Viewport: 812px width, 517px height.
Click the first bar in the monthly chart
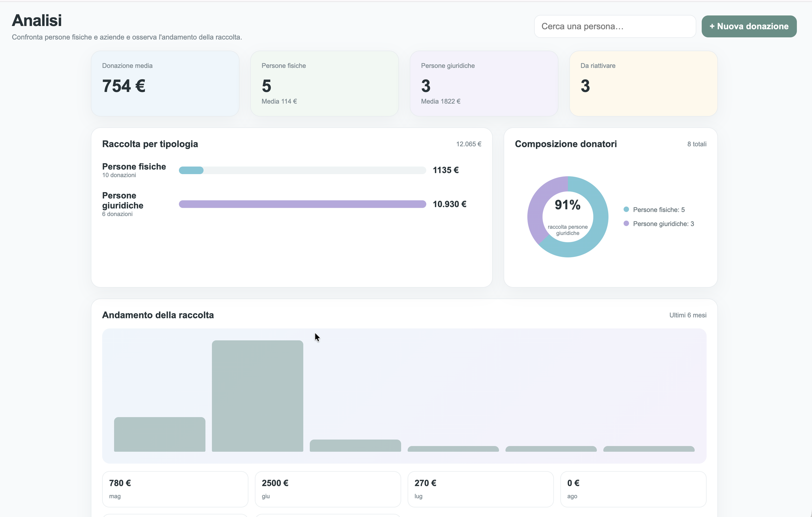(x=160, y=434)
